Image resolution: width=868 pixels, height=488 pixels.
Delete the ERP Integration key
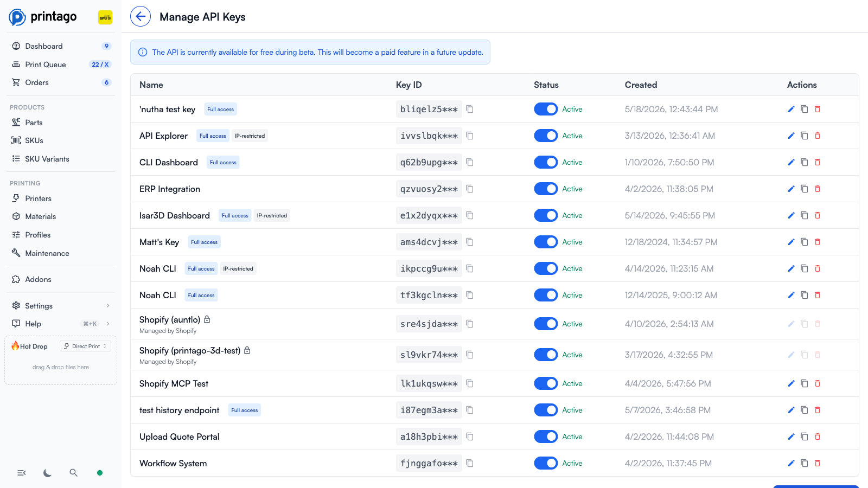[x=818, y=189]
